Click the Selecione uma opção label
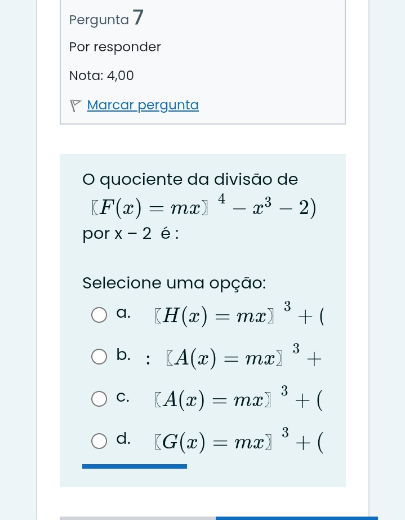The height and width of the screenshot is (520, 405). click(174, 283)
